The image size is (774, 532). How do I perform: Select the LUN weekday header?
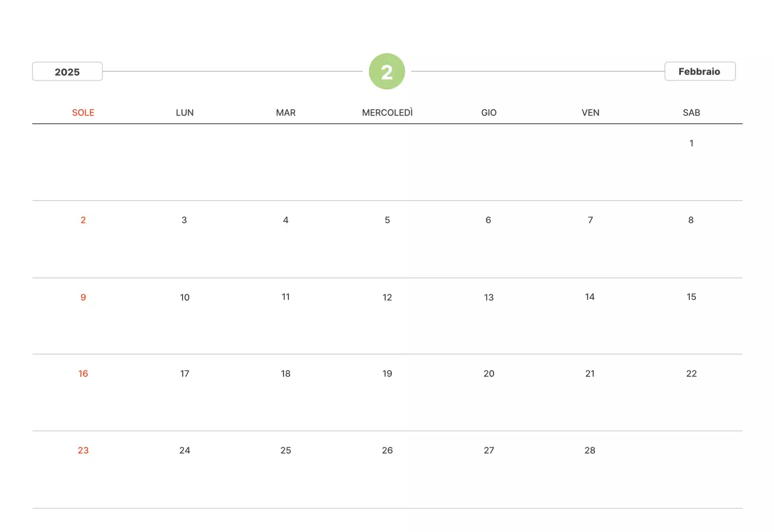(x=184, y=112)
